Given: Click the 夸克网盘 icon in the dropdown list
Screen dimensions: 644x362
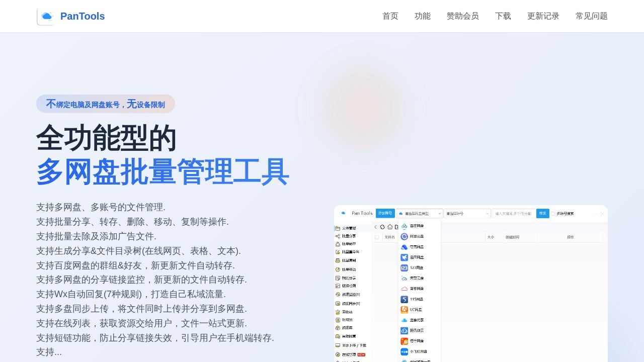Looking at the screenshot, I should [x=404, y=247].
